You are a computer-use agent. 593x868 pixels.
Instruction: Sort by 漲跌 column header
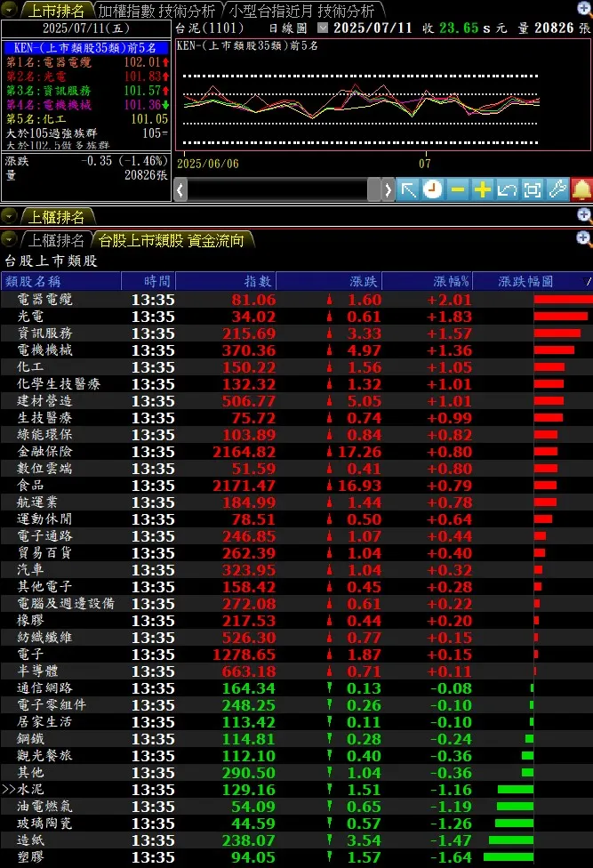pyautogui.click(x=329, y=281)
